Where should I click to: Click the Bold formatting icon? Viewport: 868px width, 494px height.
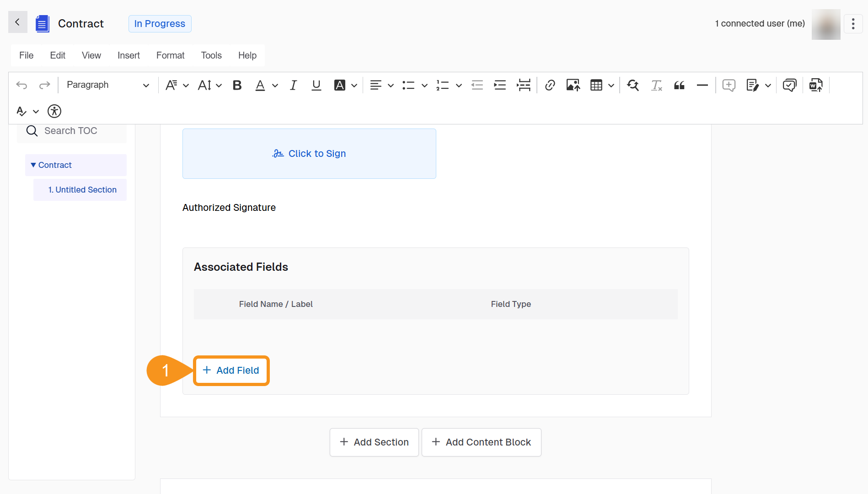(237, 85)
